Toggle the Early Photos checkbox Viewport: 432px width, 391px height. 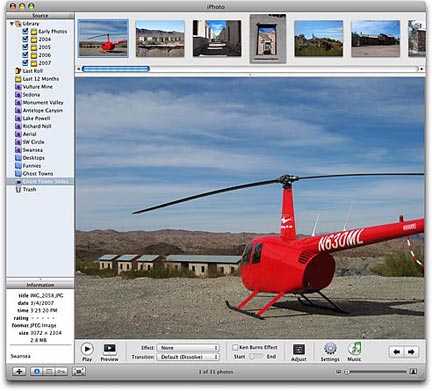(25, 31)
